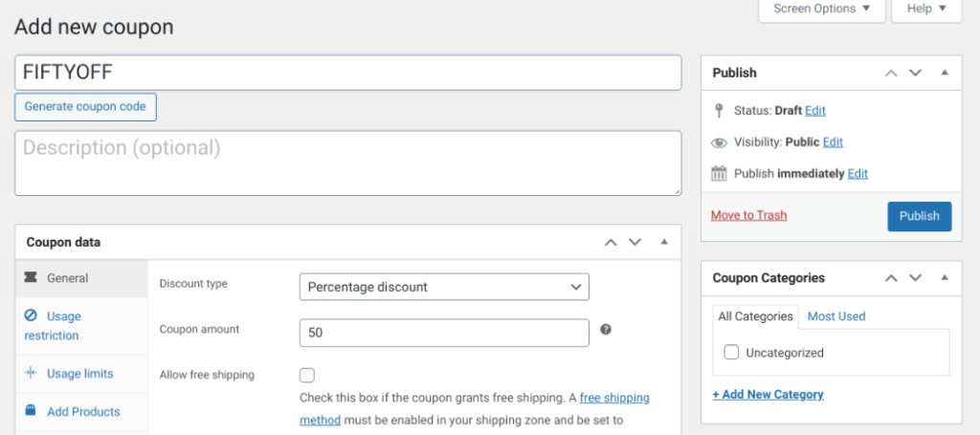Move the Publish box up
The height and width of the screenshot is (435, 980).
tap(891, 73)
